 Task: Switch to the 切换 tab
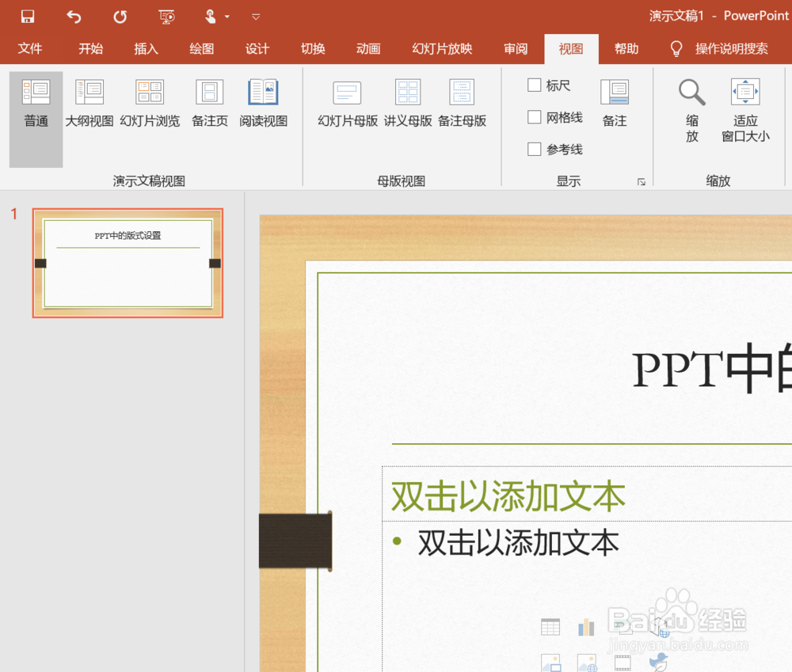pos(313,48)
